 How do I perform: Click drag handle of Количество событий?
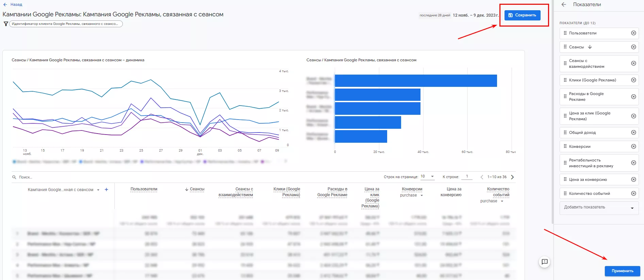[565, 193]
